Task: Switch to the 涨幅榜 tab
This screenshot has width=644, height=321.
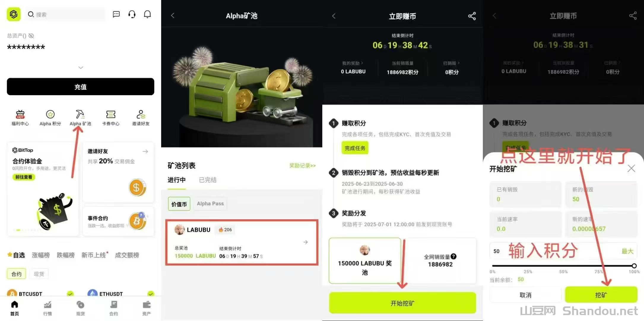Action: tap(41, 255)
